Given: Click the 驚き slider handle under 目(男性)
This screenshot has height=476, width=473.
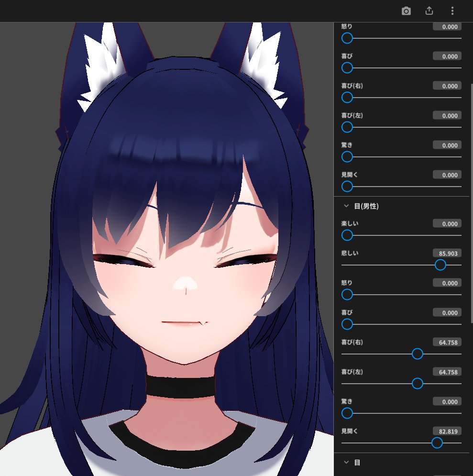Looking at the screenshot, I should click(x=347, y=413).
